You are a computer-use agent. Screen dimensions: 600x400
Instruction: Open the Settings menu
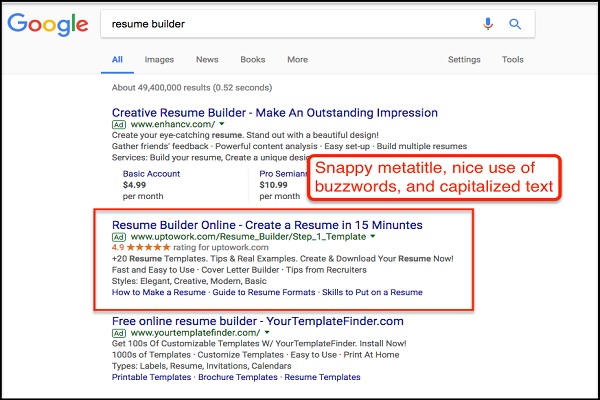(464, 59)
